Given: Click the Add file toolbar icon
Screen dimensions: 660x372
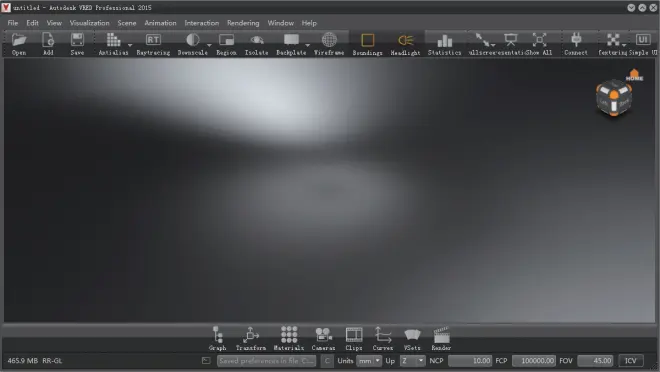Looking at the screenshot, I should tap(48, 44).
